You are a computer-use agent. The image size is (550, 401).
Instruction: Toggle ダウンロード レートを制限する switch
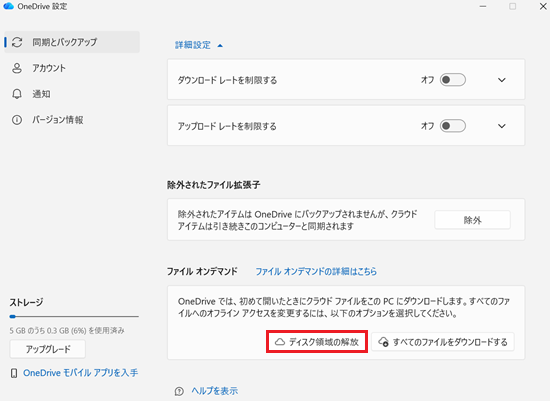[x=453, y=80]
